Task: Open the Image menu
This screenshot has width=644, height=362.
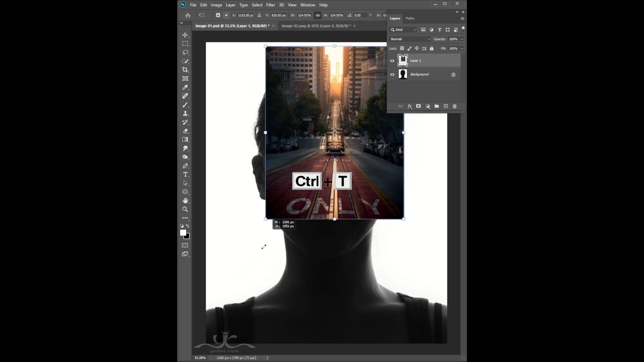Action: tap(216, 5)
